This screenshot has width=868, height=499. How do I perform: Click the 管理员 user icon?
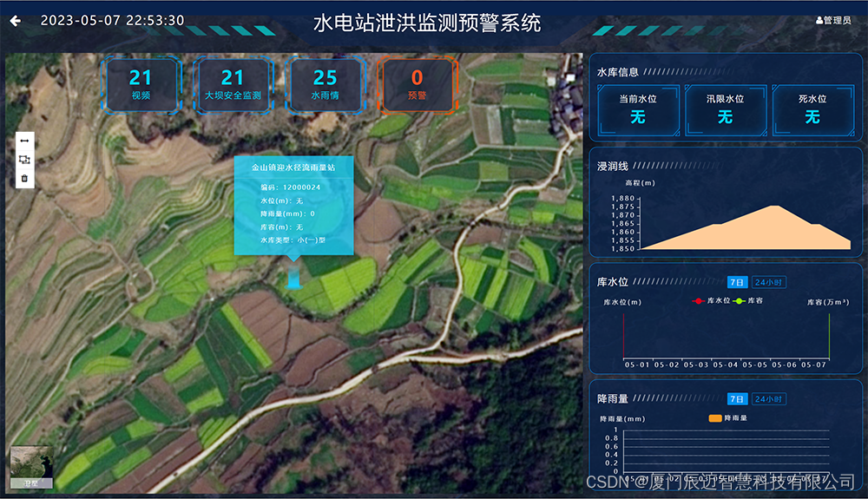819,21
